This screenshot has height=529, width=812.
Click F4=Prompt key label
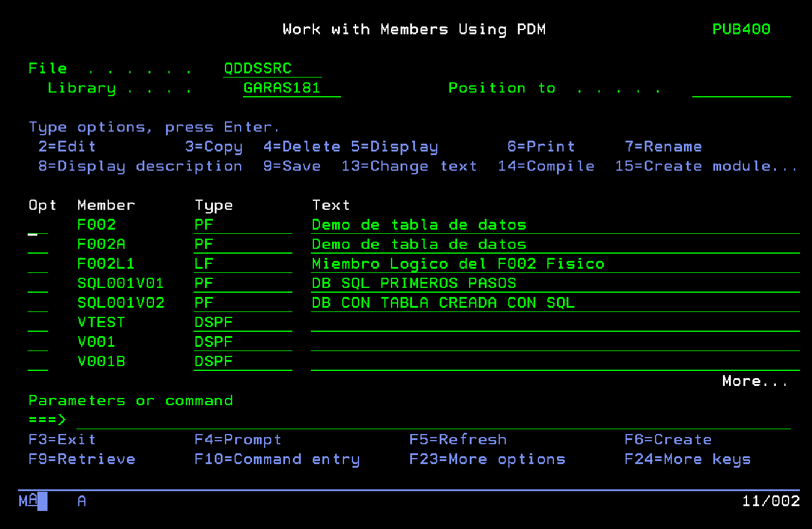238,440
